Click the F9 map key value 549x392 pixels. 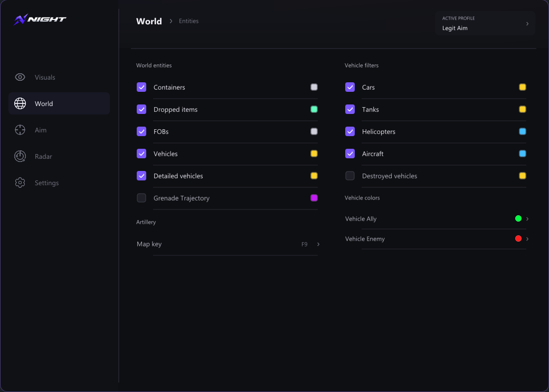pyautogui.click(x=304, y=244)
